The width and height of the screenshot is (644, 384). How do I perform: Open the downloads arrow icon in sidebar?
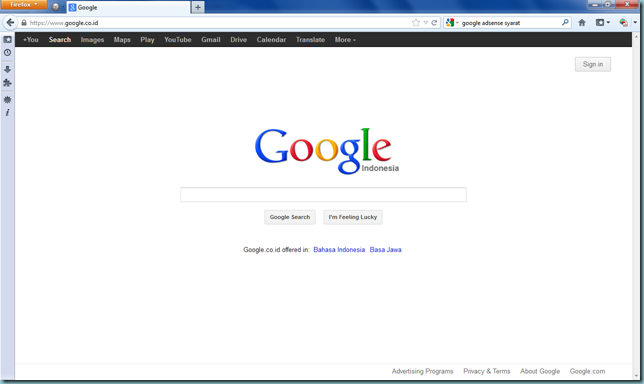[7, 69]
